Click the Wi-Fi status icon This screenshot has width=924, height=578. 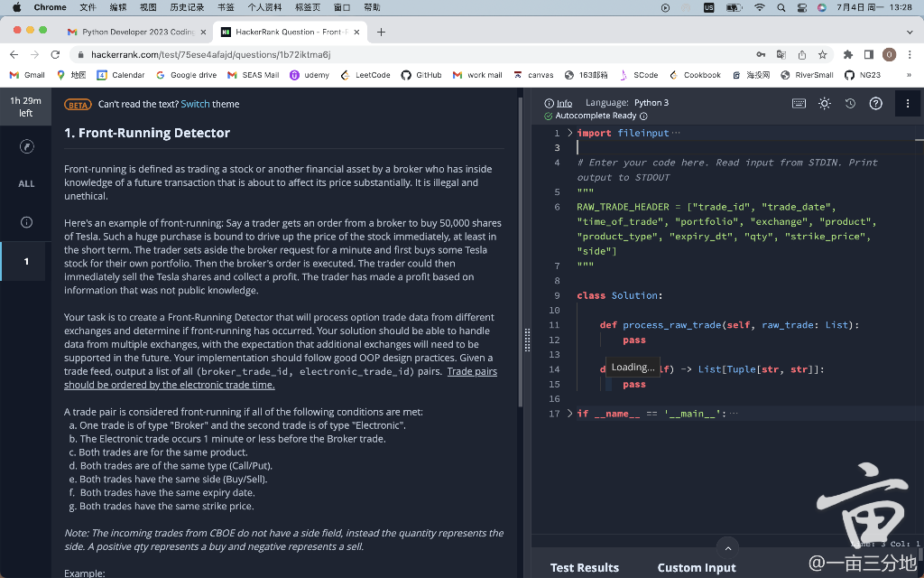[760, 7]
